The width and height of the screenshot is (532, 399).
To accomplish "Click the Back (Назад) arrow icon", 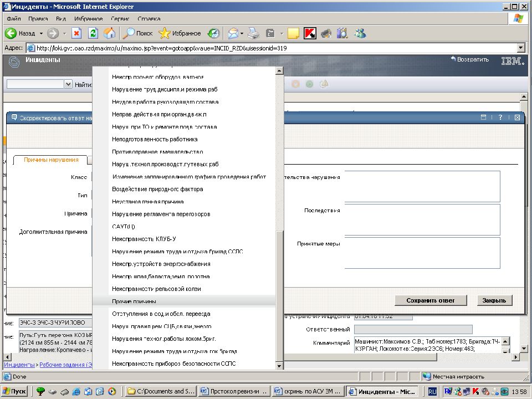I will tap(11, 33).
